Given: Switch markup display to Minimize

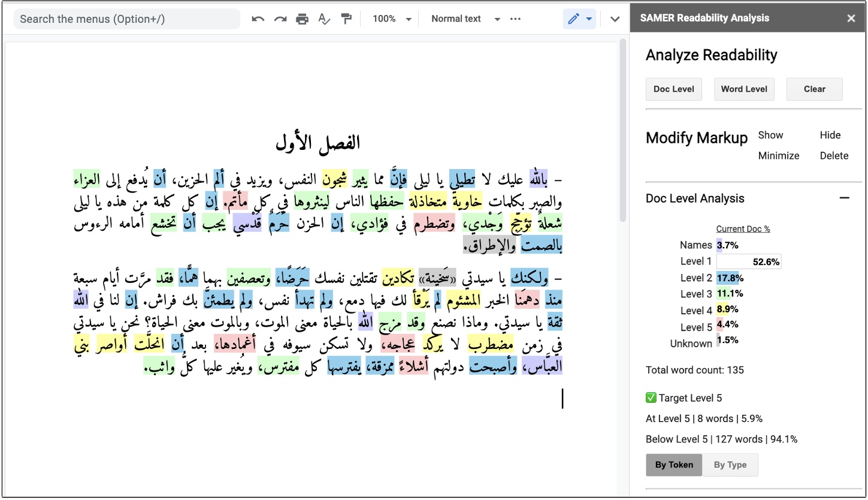Looking at the screenshot, I should (778, 155).
